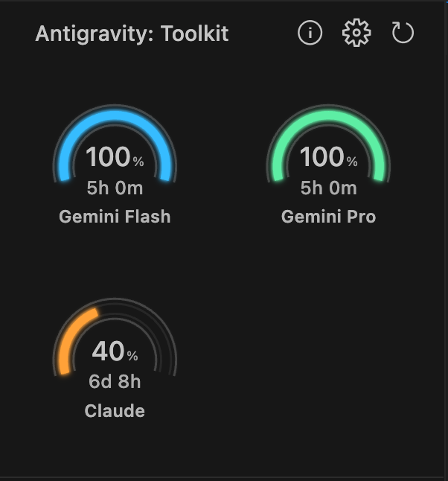Click the 6d 8h reset timer for Claude
Viewport: 448px width, 481px height.
[x=115, y=382]
